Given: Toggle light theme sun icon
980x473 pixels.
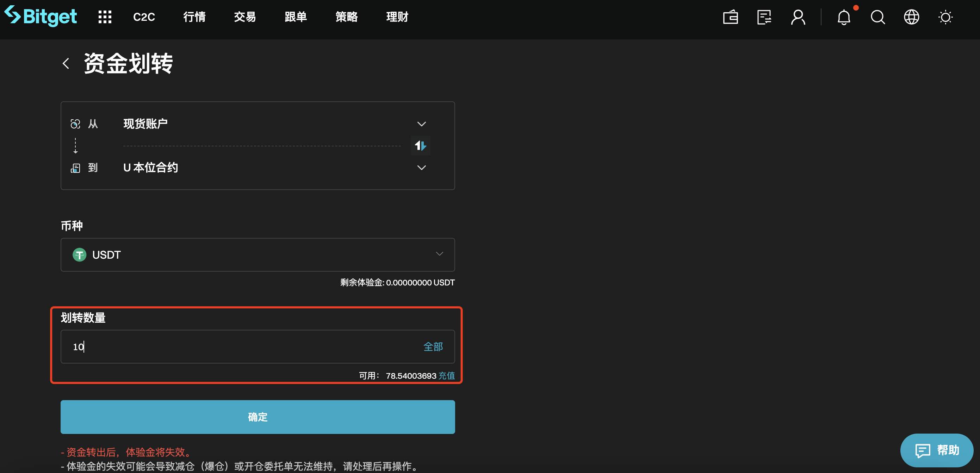Looking at the screenshot, I should point(945,17).
